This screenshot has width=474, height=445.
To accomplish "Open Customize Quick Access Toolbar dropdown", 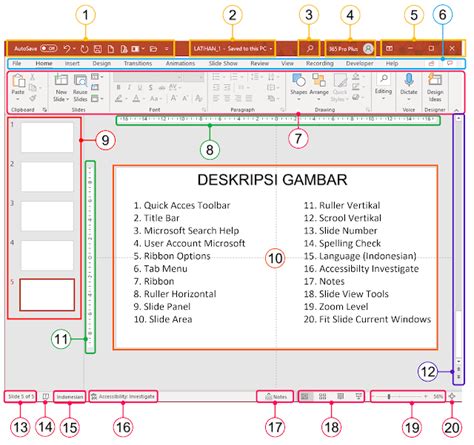I will [167, 49].
